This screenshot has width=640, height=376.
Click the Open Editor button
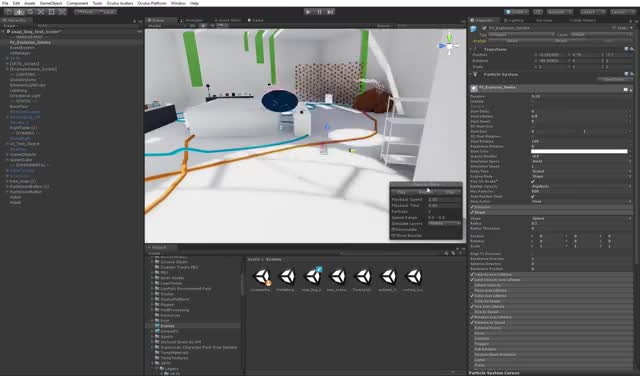[614, 80]
